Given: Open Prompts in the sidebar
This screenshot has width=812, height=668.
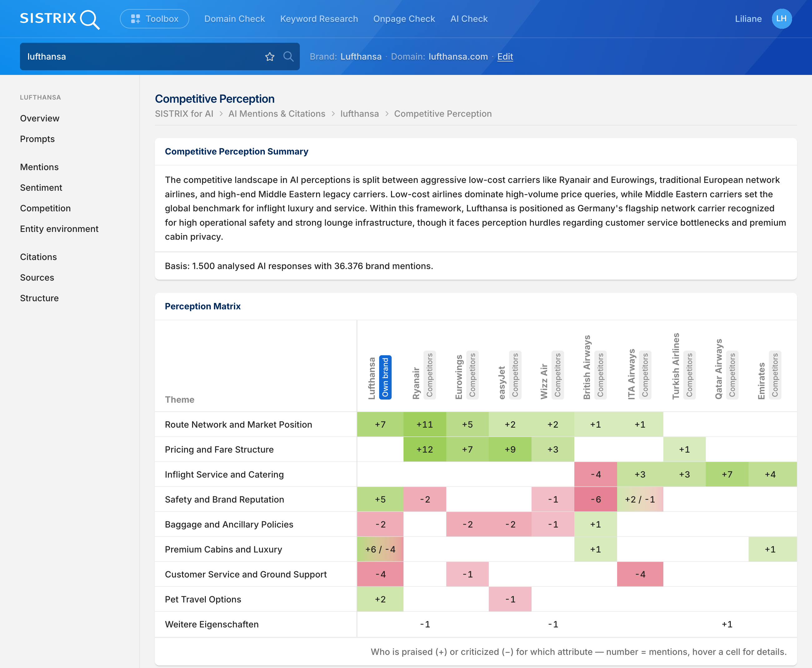Looking at the screenshot, I should pyautogui.click(x=37, y=139).
